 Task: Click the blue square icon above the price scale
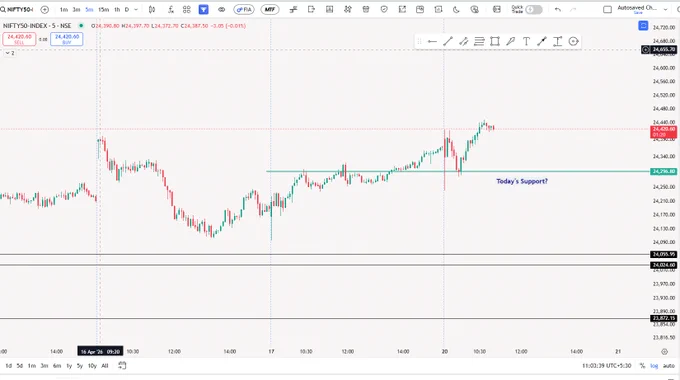[x=643, y=26]
